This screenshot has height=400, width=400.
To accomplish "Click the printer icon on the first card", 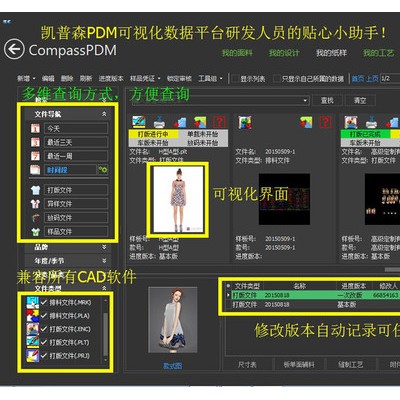I will coord(159,122).
